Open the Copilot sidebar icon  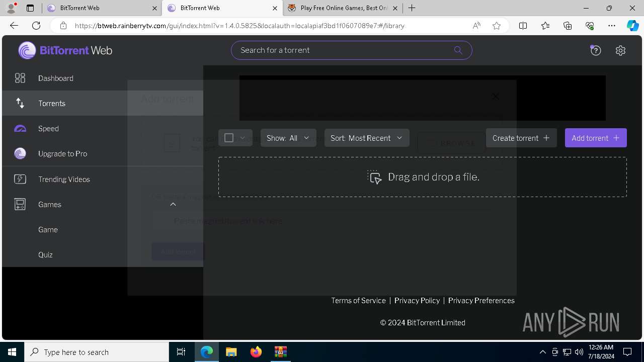tap(632, 26)
